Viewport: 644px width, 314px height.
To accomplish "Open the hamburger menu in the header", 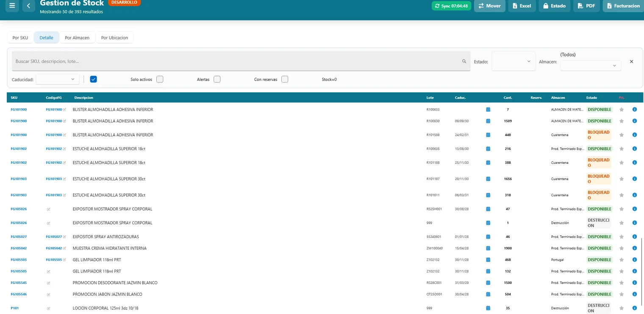I will [x=12, y=6].
